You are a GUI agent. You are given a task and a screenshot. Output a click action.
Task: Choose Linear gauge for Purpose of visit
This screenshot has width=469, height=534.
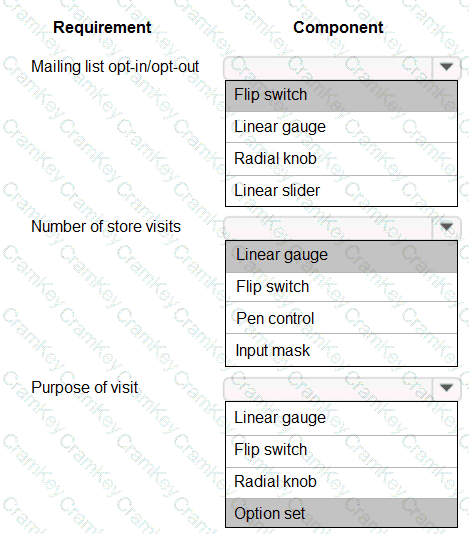pyautogui.click(x=341, y=418)
